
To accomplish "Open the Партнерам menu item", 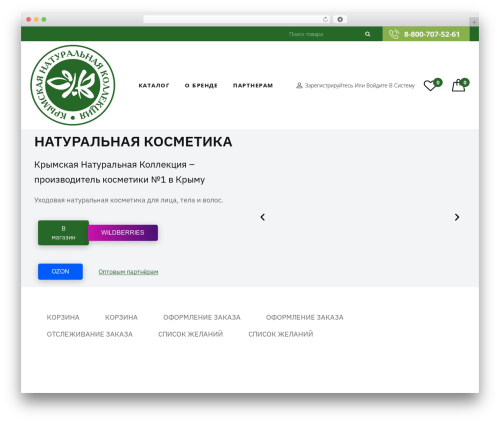I will [253, 86].
